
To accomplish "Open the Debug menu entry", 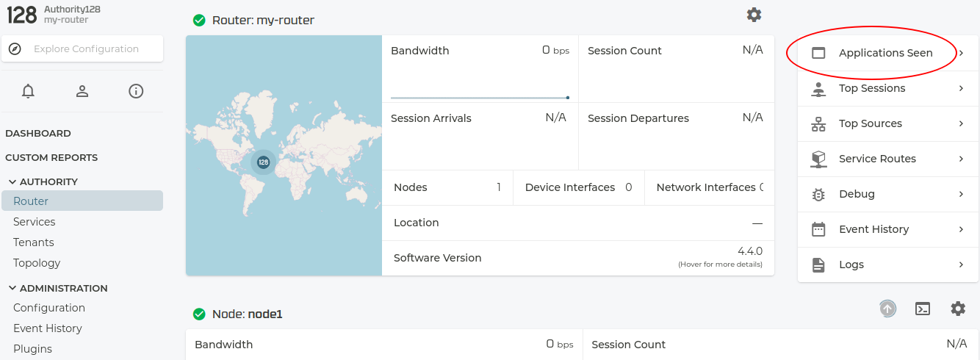I will [857, 194].
